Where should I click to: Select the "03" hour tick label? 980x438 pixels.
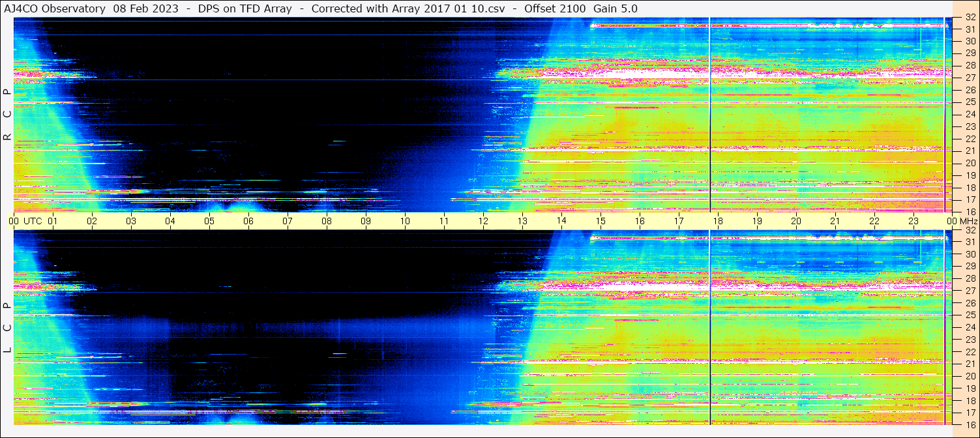point(131,221)
